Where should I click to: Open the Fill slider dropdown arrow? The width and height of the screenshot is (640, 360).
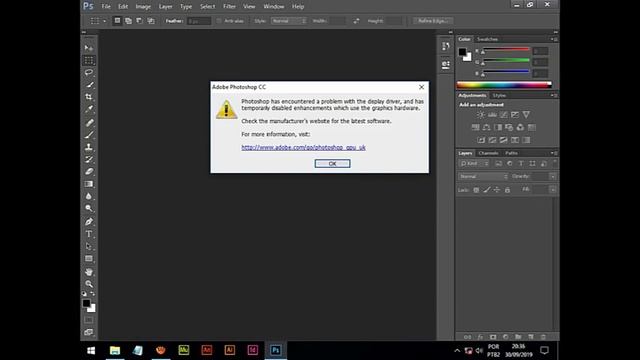(553, 190)
